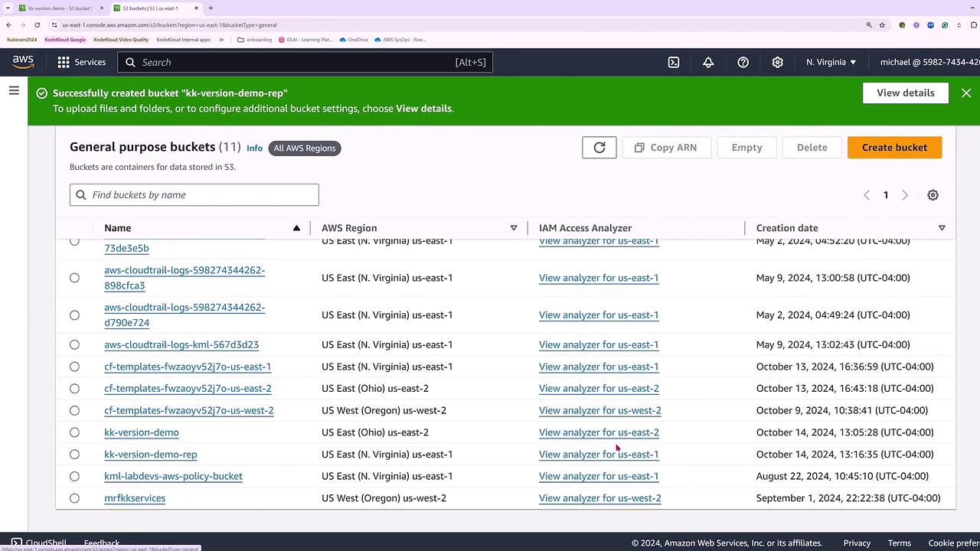Open table preferences gear icon

click(x=933, y=195)
